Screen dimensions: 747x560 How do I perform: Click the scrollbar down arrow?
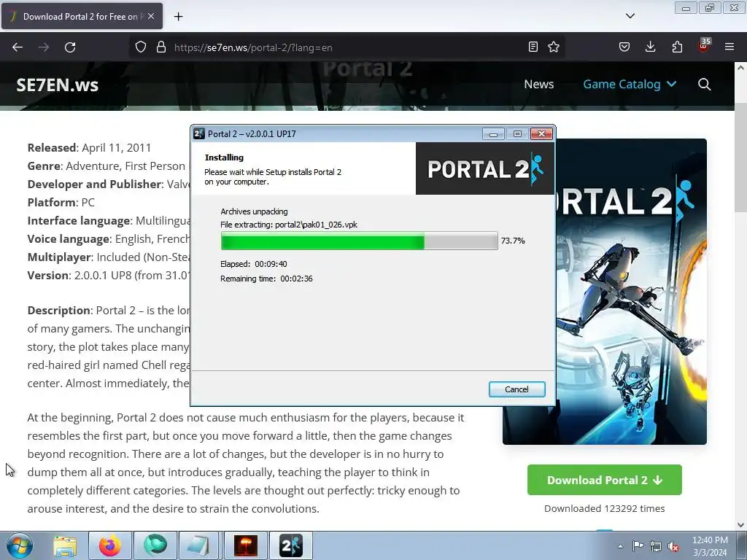(x=740, y=525)
